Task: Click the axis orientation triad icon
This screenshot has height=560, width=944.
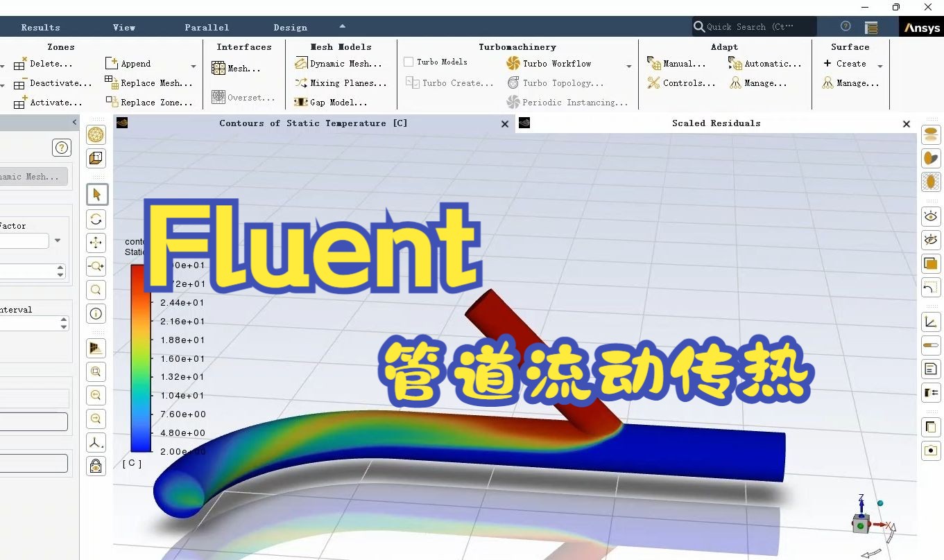Action: click(96, 442)
